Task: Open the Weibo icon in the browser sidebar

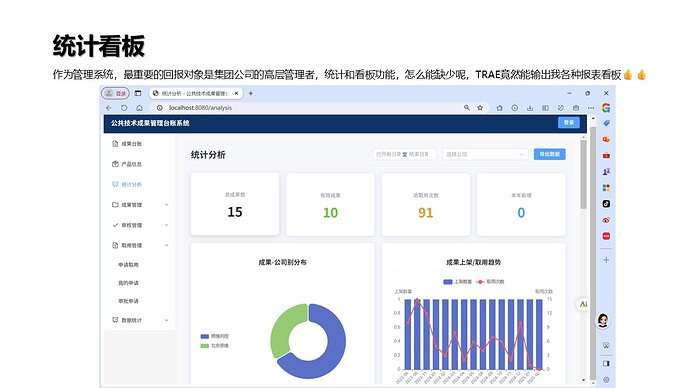Action: point(606,220)
